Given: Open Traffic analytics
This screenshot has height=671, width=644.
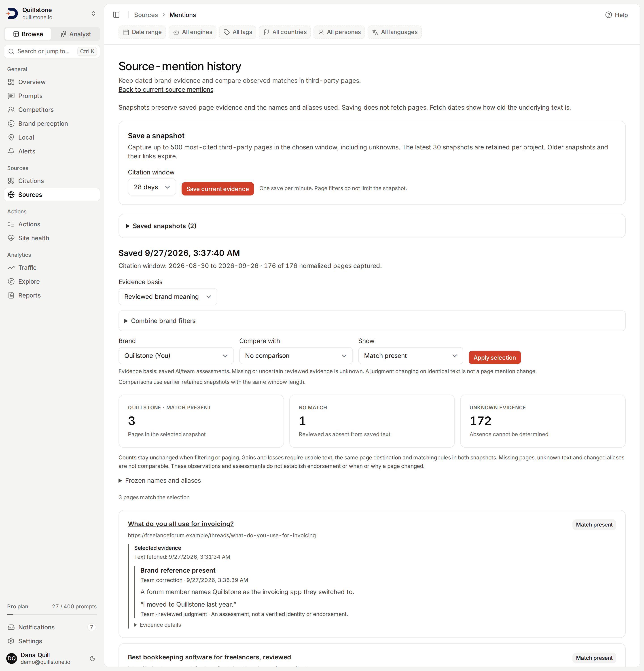Looking at the screenshot, I should click(52, 268).
